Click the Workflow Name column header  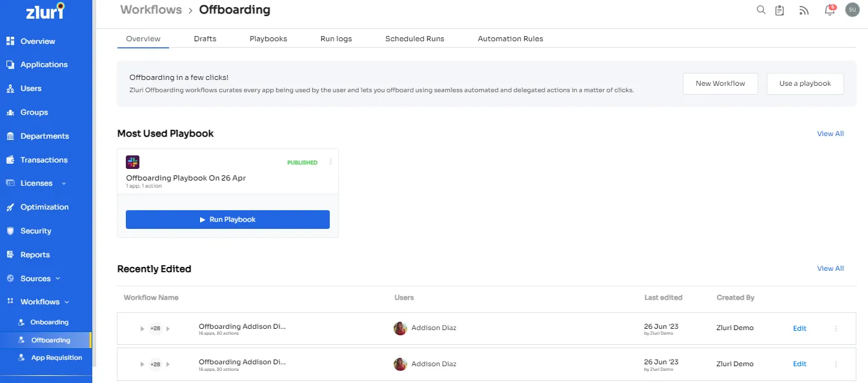click(x=151, y=297)
